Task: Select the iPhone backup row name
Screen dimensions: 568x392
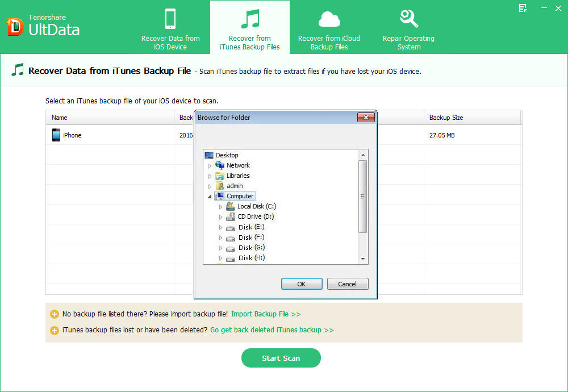Action: coord(72,135)
